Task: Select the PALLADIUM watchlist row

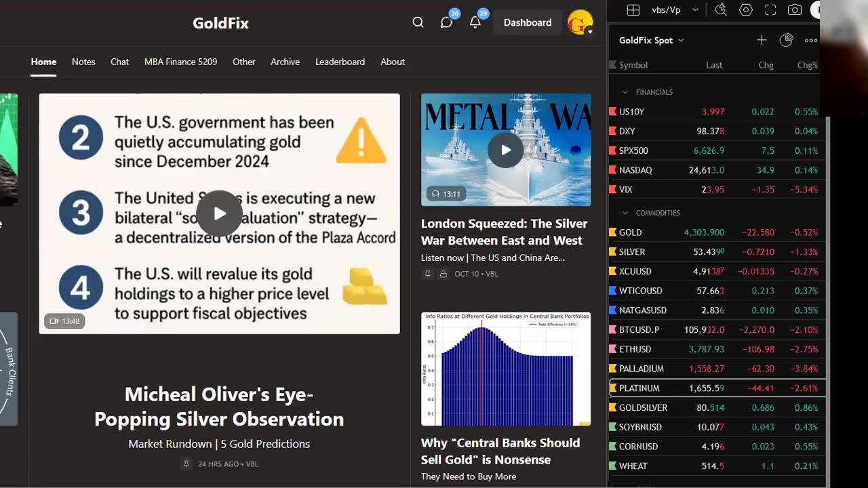Action: [717, 369]
